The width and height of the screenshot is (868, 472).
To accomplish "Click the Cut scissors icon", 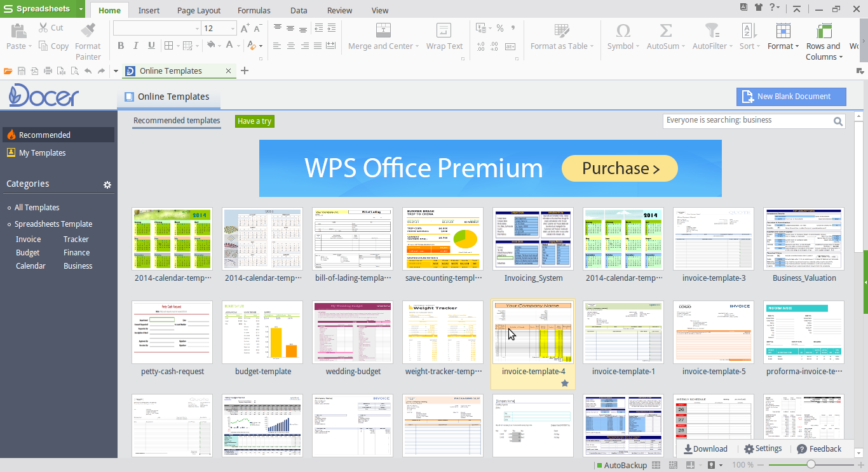I will [x=43, y=27].
